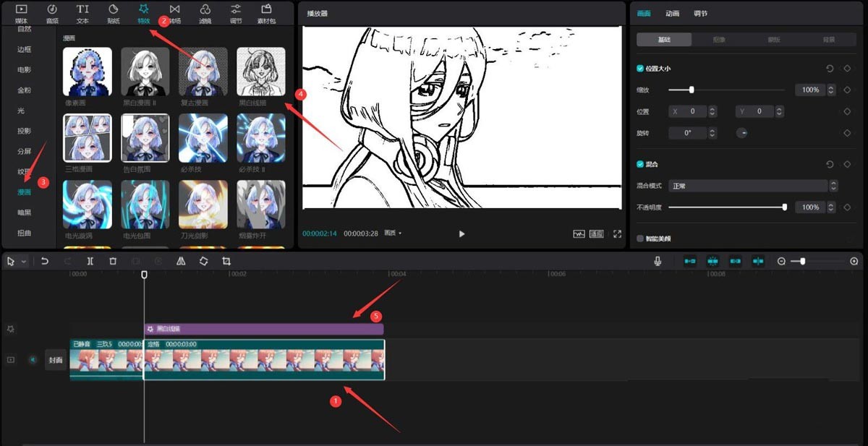The width and height of the screenshot is (868, 446).
Task: Add keyframe diamond for 不透明度 row
Action: click(x=847, y=207)
